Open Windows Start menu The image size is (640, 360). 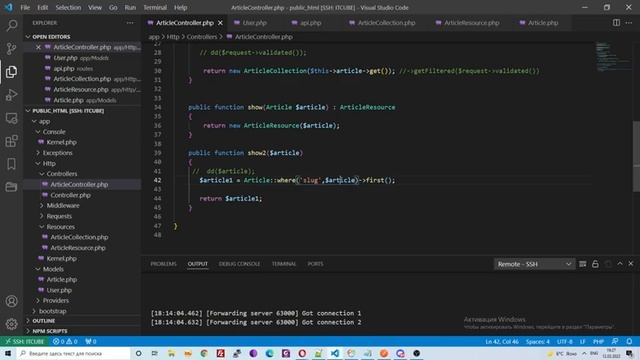[8, 353]
